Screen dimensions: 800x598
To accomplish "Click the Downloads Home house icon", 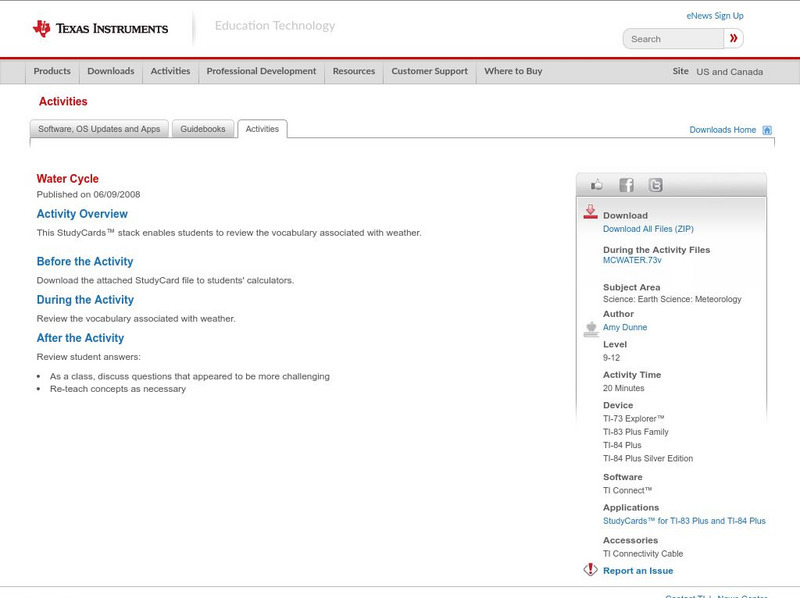I will pos(767,130).
